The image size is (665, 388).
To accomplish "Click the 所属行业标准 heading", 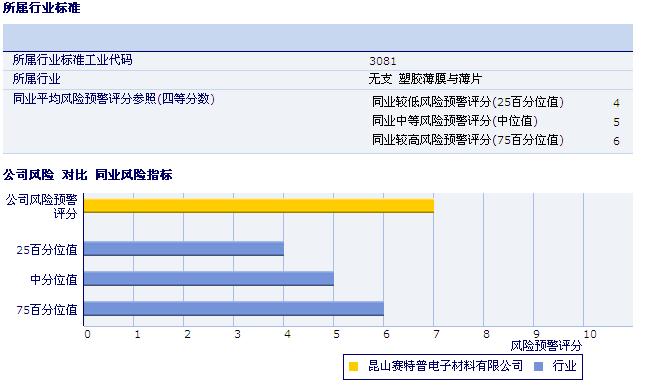I will (x=42, y=8).
